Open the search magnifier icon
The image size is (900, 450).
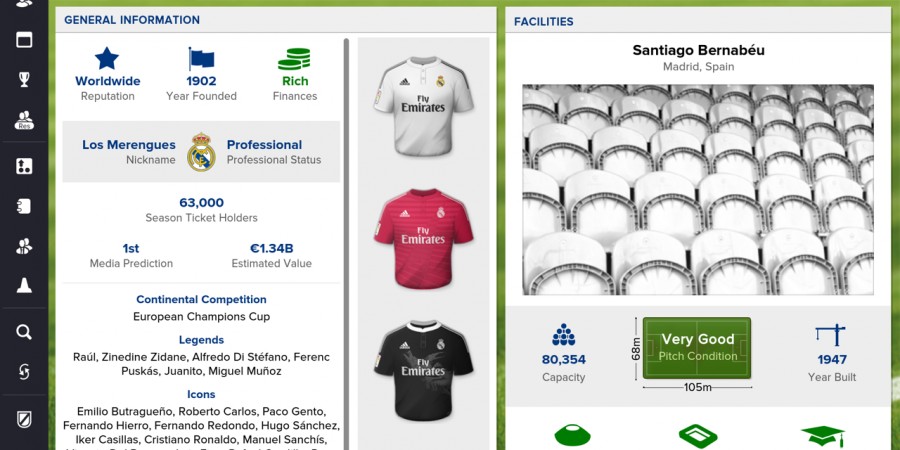click(24, 332)
